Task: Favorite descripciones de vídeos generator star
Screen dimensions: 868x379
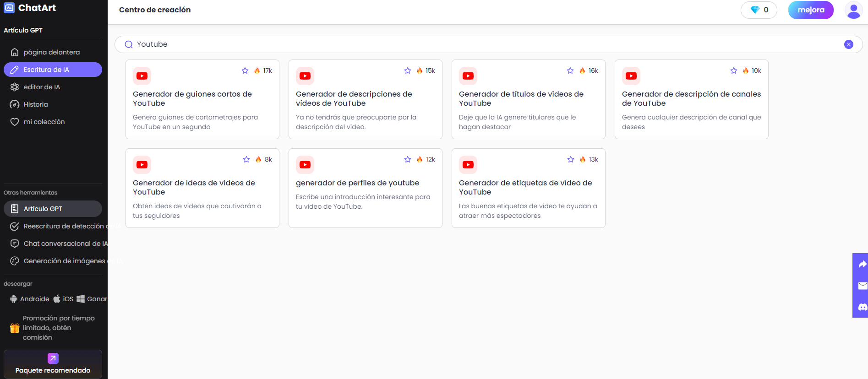Action: tap(408, 70)
